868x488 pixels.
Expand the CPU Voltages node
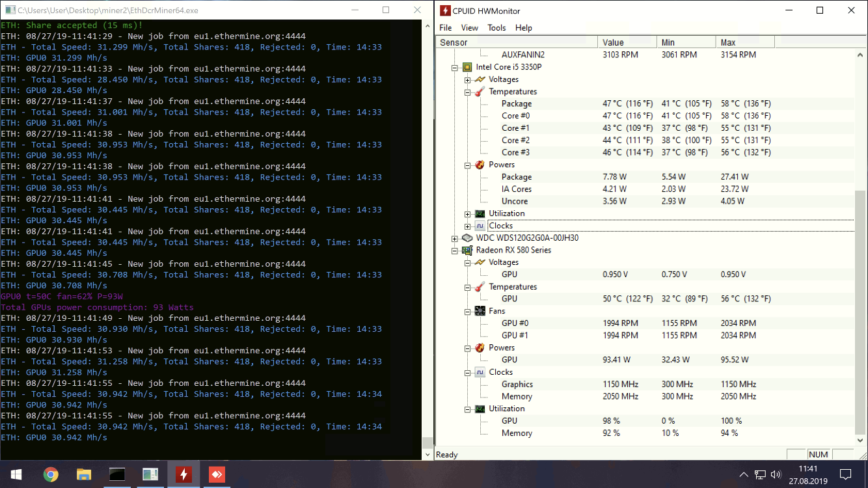point(467,79)
